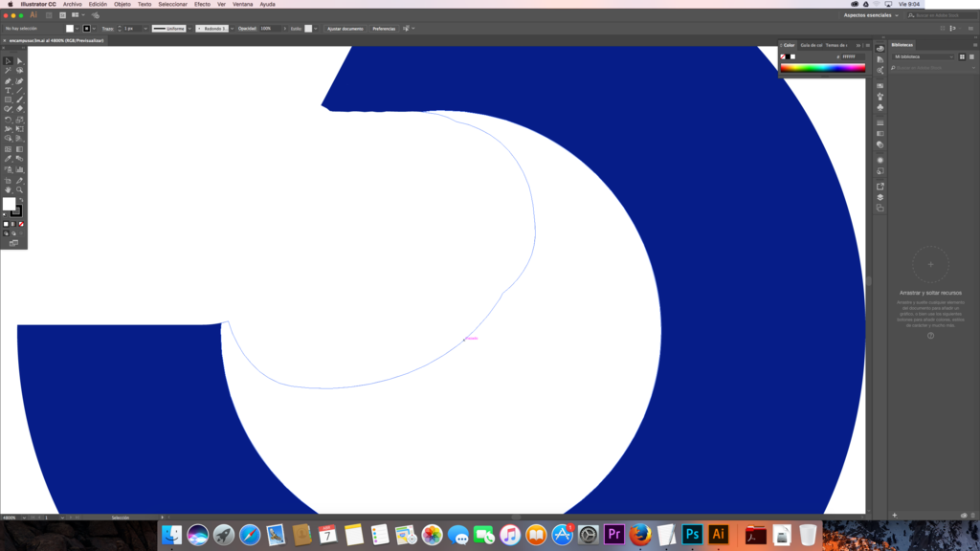
Task: Swap fill and stroke colors arrow
Action: pyautogui.click(x=21, y=200)
